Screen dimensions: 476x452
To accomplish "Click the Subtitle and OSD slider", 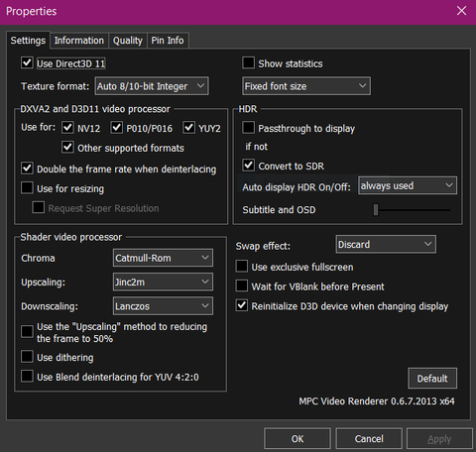I will (x=412, y=210).
